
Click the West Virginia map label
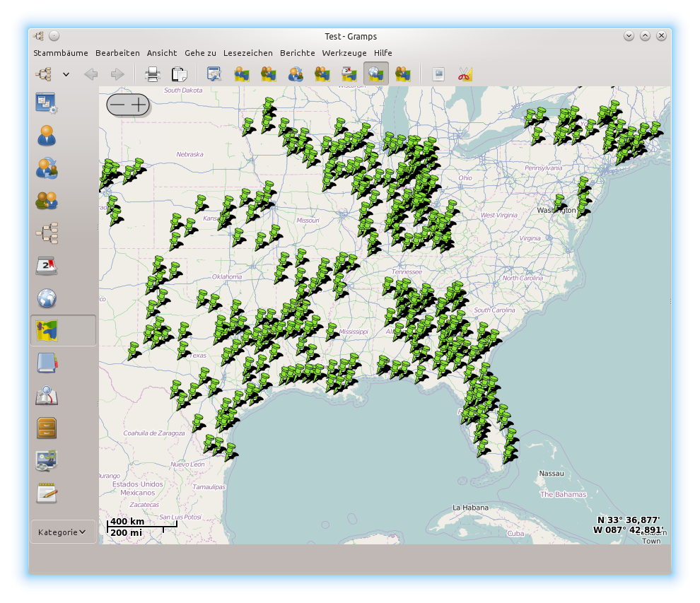pyautogui.click(x=499, y=215)
